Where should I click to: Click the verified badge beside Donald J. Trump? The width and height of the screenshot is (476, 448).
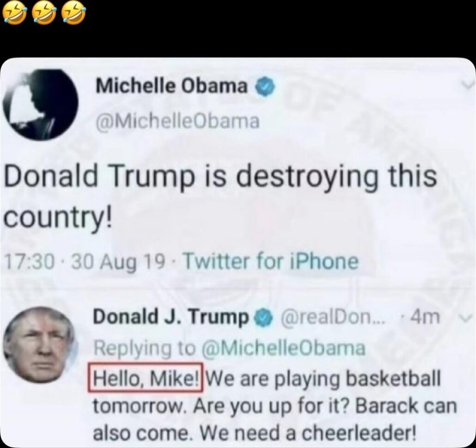pyautogui.click(x=264, y=318)
